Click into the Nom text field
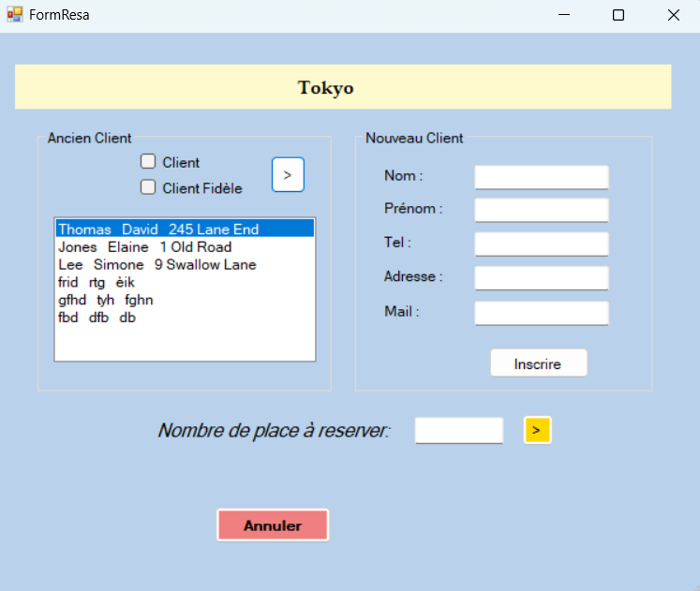 [542, 177]
